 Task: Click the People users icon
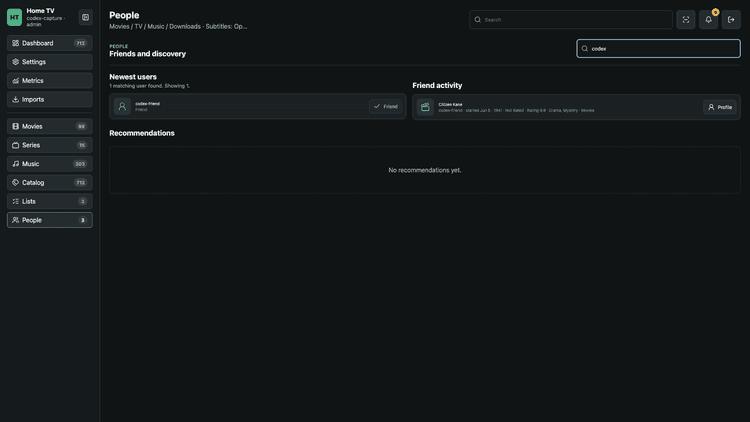pos(15,220)
